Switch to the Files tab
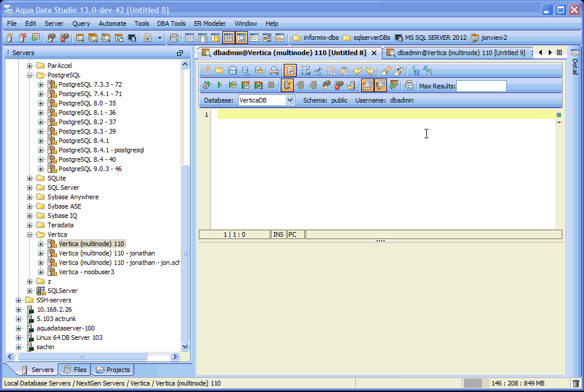This screenshot has width=584, height=392. tap(75, 370)
